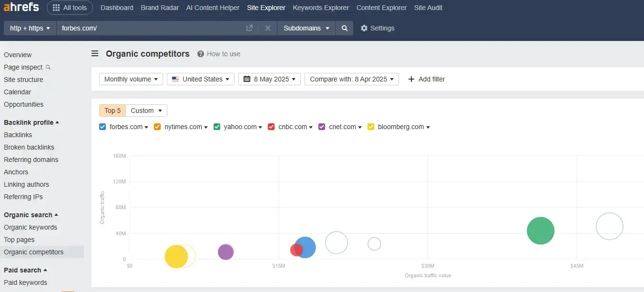Click the Ahrefs logo

click(x=21, y=8)
